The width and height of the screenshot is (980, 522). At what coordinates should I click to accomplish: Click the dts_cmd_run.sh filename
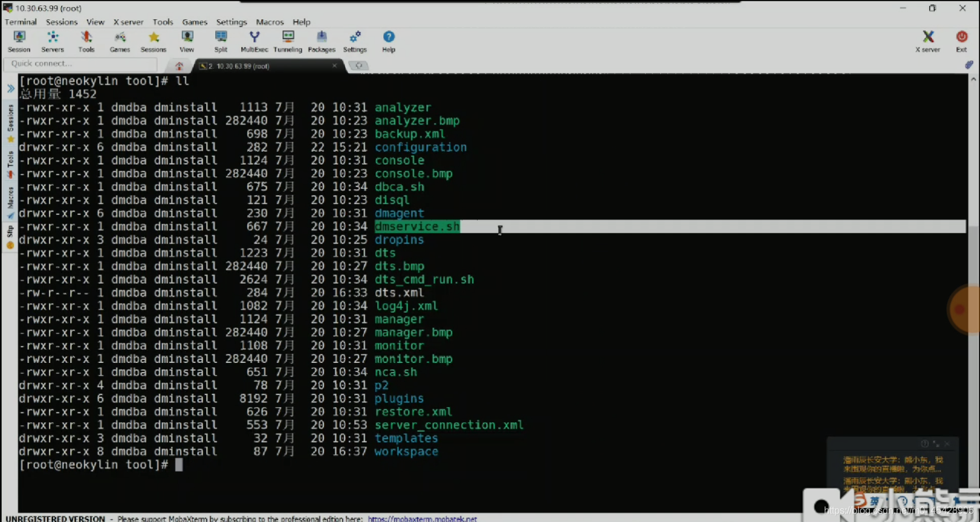[x=424, y=279]
